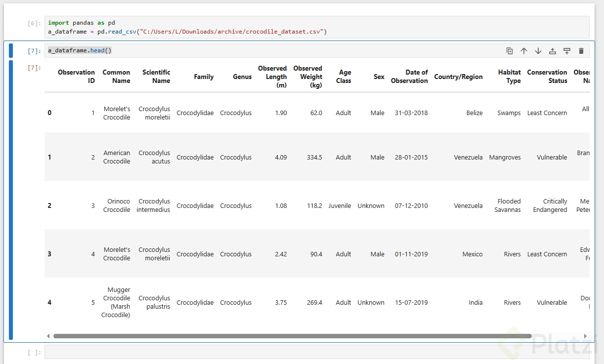
Task: Click the 'India' country cell
Action: 476,302
